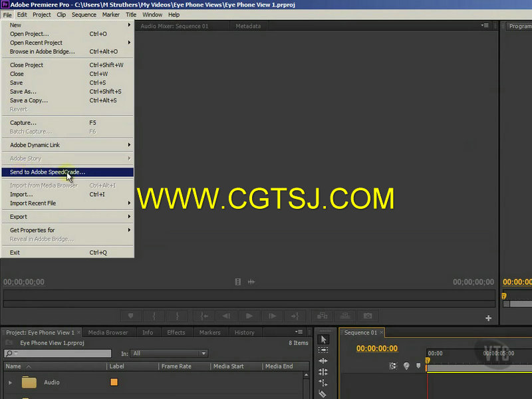The height and width of the screenshot is (399, 532).
Task: Step back one frame in Source monitor
Action: (x=226, y=317)
